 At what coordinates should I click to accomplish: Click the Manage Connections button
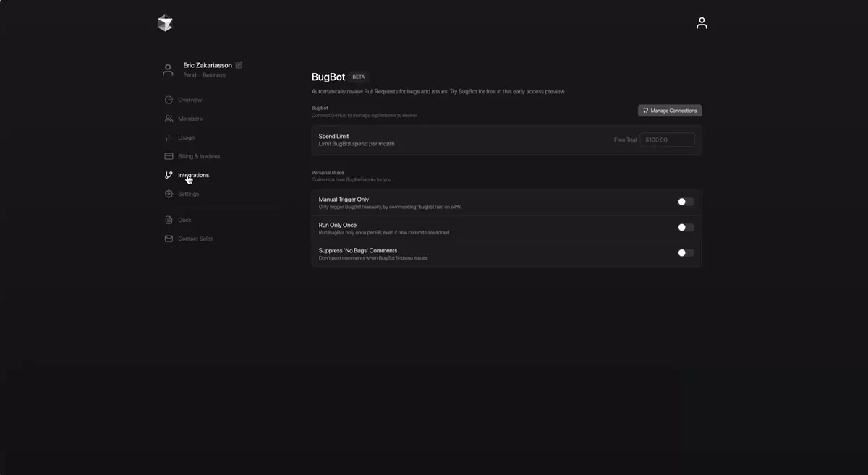[x=670, y=111]
